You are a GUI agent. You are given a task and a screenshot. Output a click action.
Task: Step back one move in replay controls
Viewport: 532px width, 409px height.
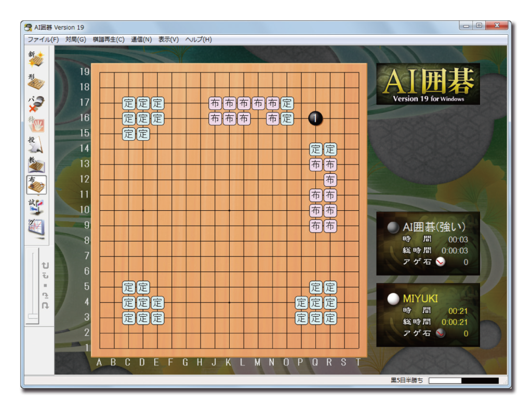tap(45, 276)
